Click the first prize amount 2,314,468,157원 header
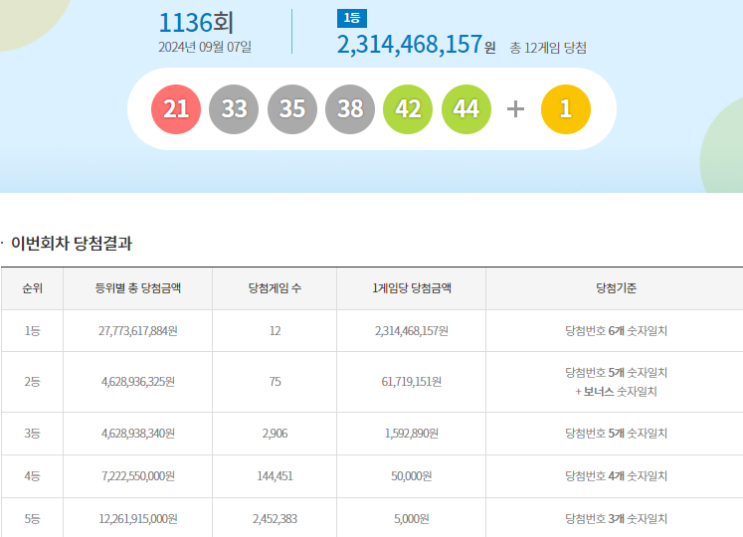 416,44
